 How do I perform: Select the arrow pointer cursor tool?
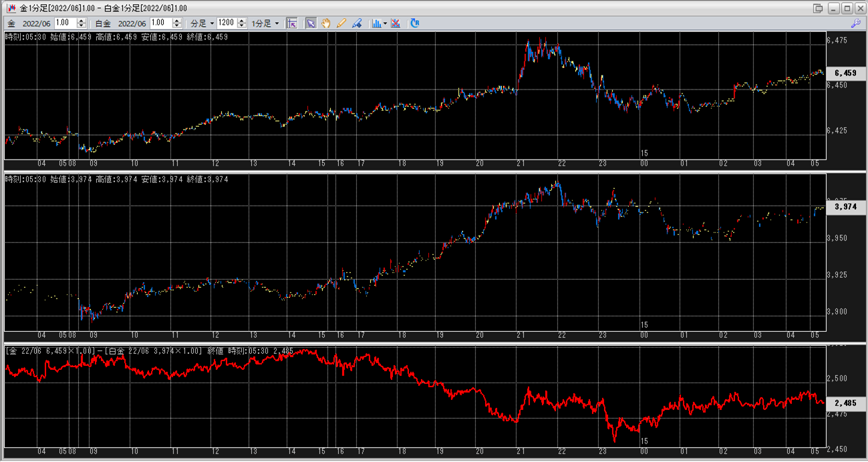point(311,23)
